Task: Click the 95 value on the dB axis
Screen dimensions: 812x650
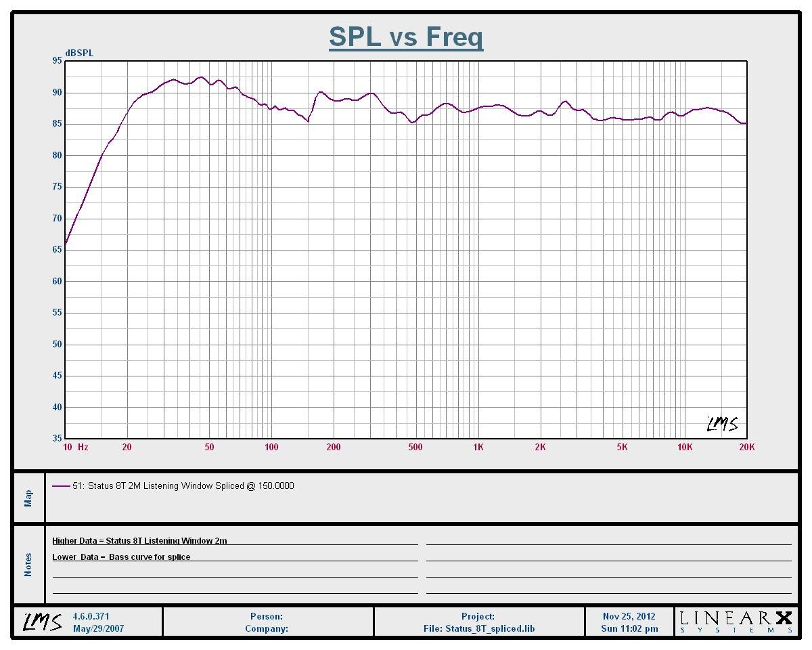Action: [x=57, y=61]
